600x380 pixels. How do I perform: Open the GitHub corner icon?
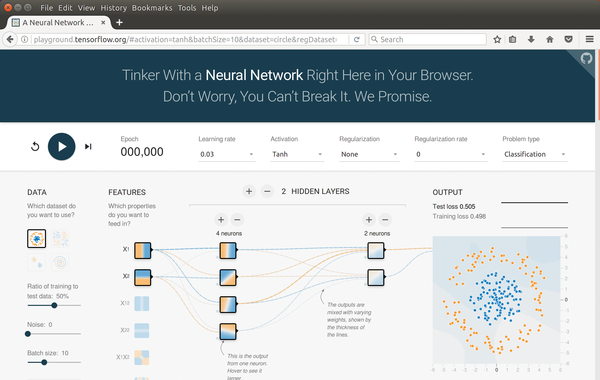(586, 59)
